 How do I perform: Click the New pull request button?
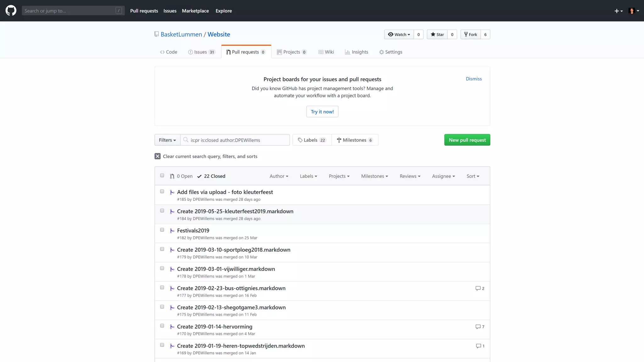pyautogui.click(x=467, y=140)
